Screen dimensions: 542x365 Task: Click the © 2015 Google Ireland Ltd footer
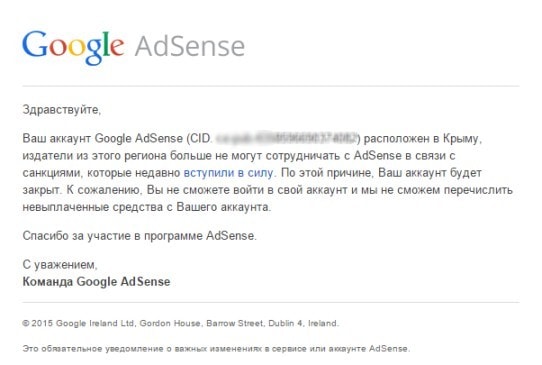pos(78,323)
